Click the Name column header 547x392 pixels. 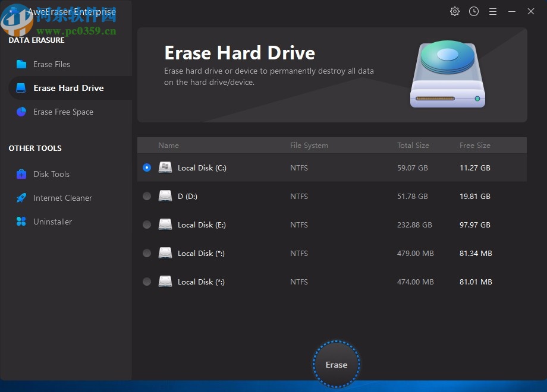168,145
